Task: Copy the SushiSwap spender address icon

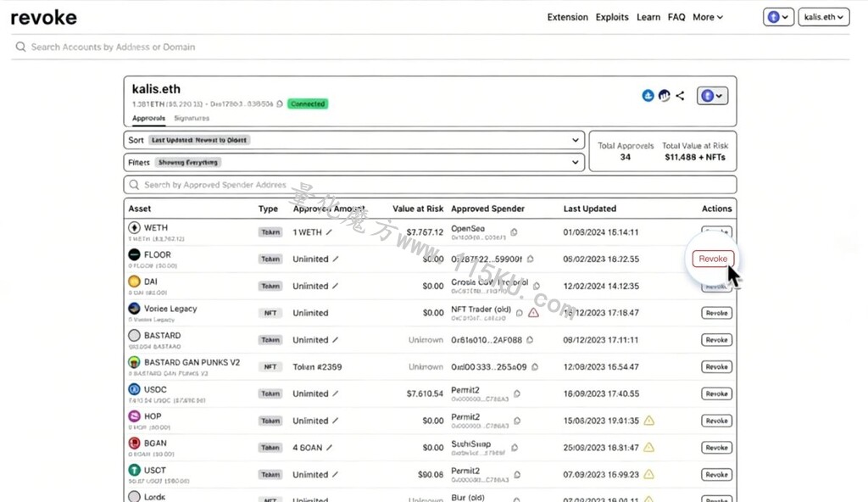Action: click(x=515, y=447)
